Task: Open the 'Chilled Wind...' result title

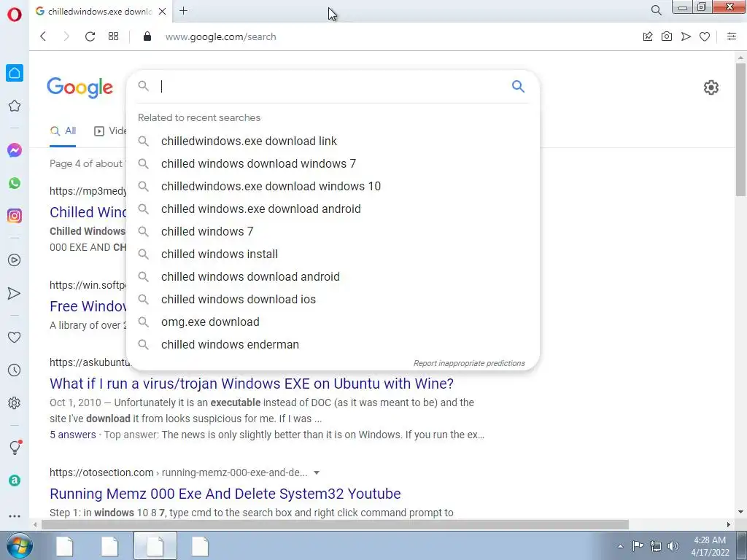Action: coord(88,212)
